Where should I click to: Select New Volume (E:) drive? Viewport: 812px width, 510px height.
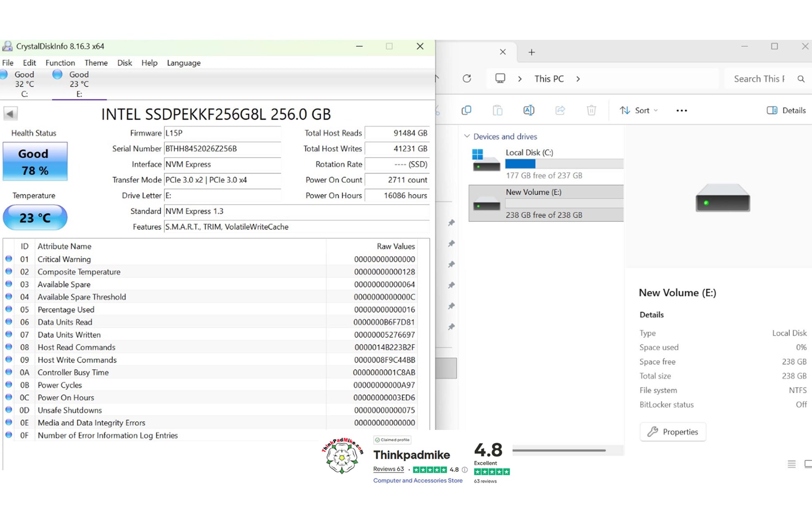click(546, 203)
